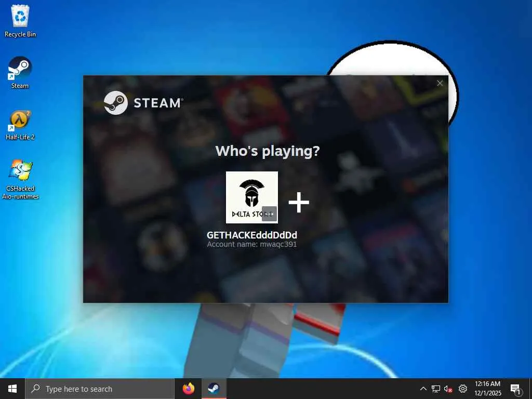Image resolution: width=532 pixels, height=399 pixels.
Task: Click the account name mwaqc391 text
Action: pyautogui.click(x=252, y=244)
